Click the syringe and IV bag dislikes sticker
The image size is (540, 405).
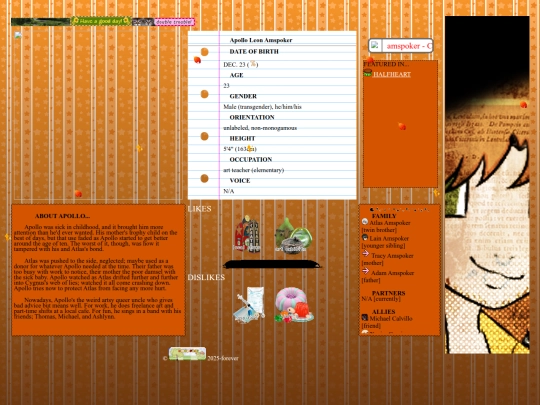(x=249, y=305)
